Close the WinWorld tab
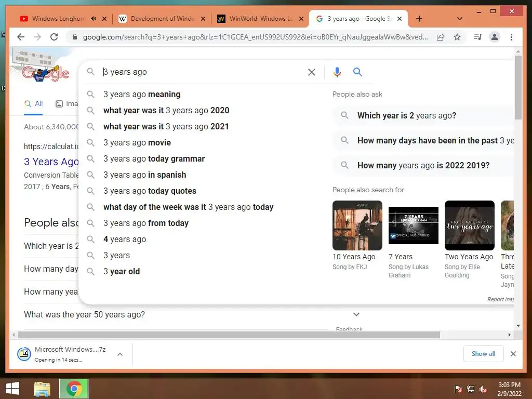Viewport: 532px width, 399px height. (301, 19)
